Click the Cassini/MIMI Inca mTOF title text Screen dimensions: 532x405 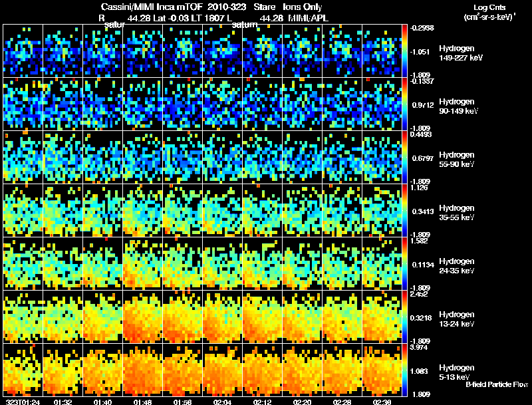pyautogui.click(x=152, y=7)
